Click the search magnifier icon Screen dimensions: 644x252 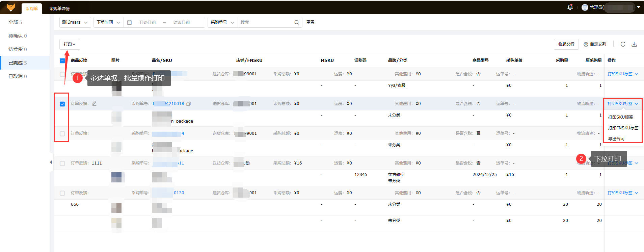[297, 22]
